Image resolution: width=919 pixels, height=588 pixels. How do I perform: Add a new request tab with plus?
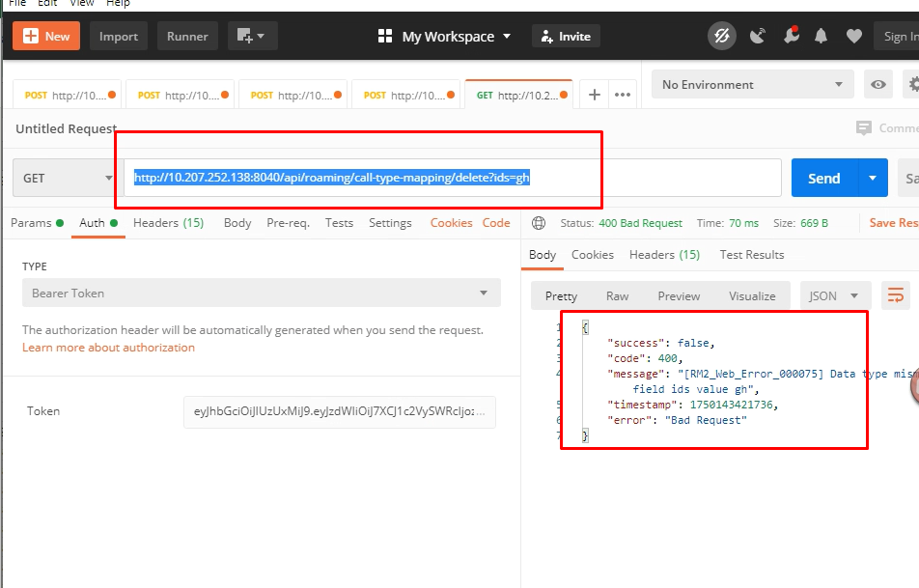pyautogui.click(x=595, y=95)
